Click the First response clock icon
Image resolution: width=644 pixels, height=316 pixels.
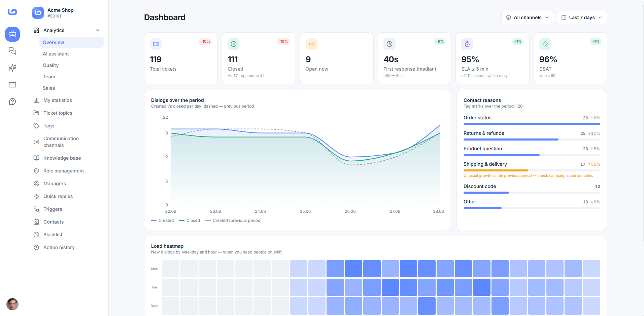pos(389,44)
